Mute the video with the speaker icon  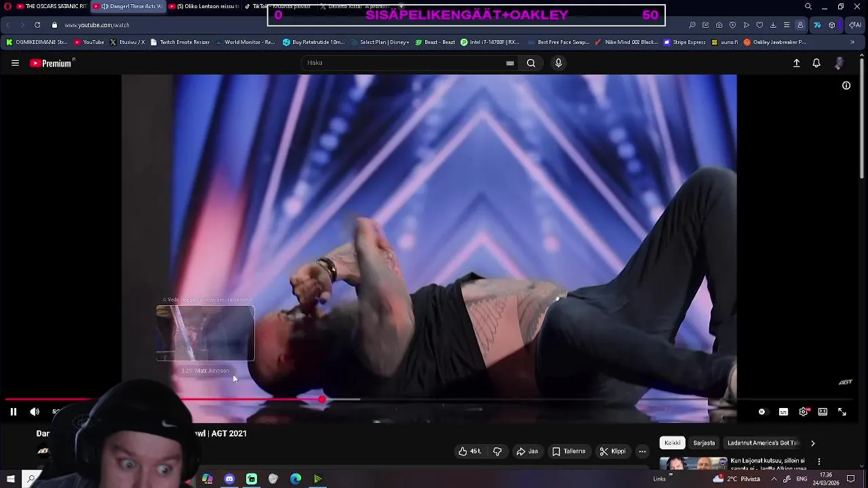35,411
